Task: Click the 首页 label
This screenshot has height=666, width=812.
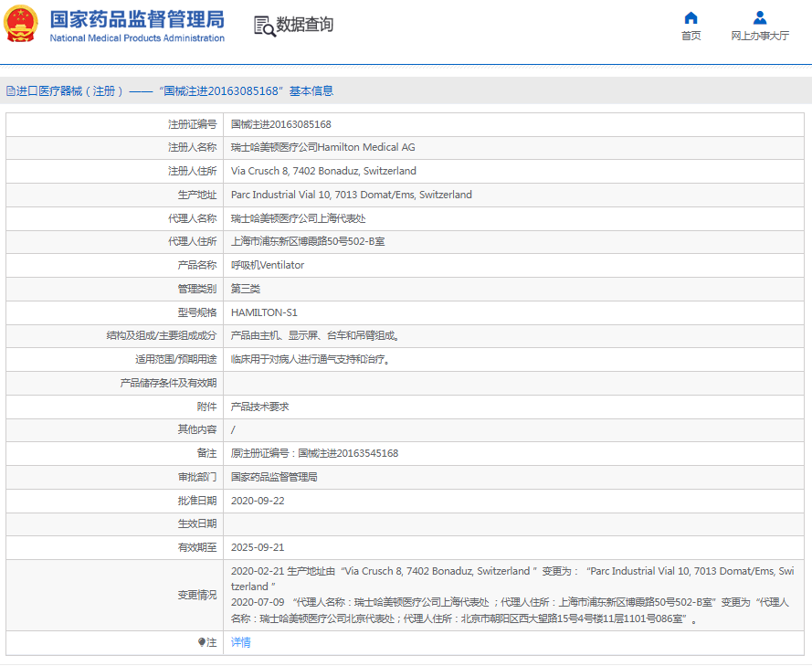Action: [x=691, y=36]
